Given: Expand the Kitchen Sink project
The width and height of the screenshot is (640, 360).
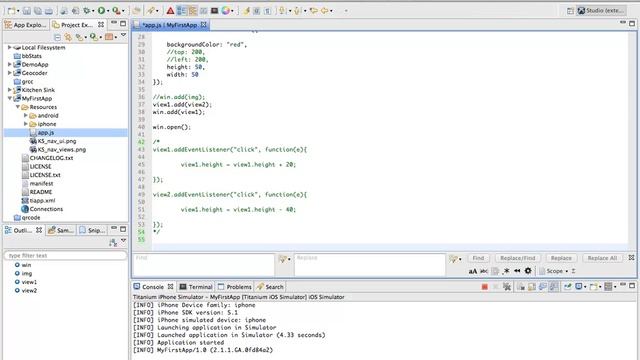Looking at the screenshot, I should click(x=9, y=90).
